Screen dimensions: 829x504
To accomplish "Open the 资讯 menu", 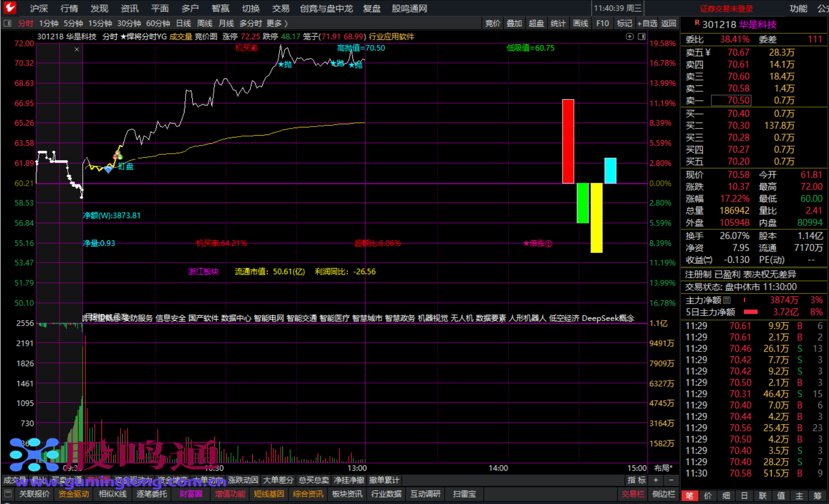I will pos(130,8).
